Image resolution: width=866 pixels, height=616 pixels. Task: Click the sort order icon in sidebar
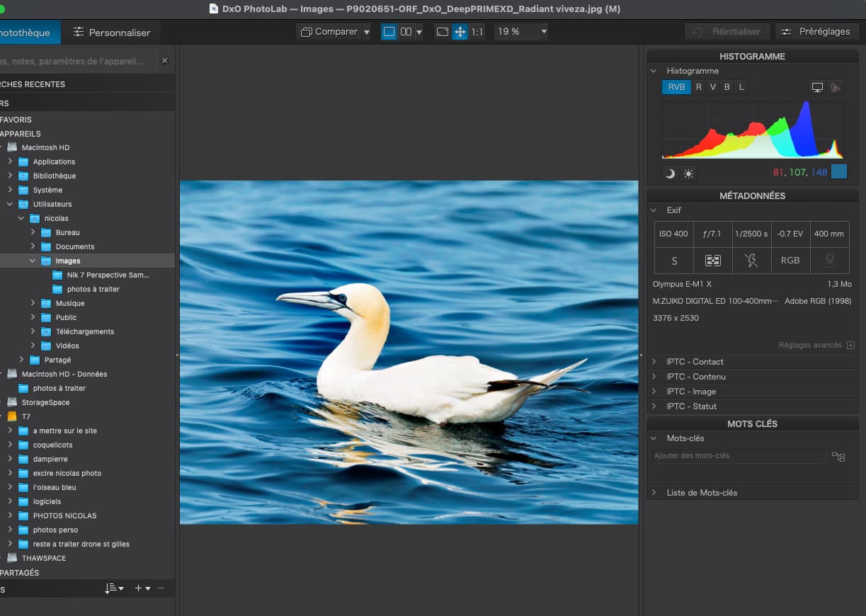tap(113, 588)
